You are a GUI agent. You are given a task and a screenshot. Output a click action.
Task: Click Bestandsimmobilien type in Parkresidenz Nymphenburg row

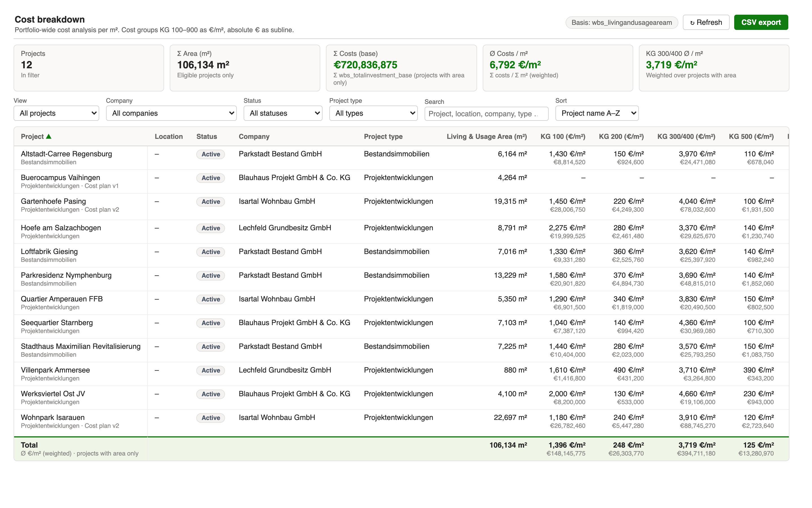(397, 275)
